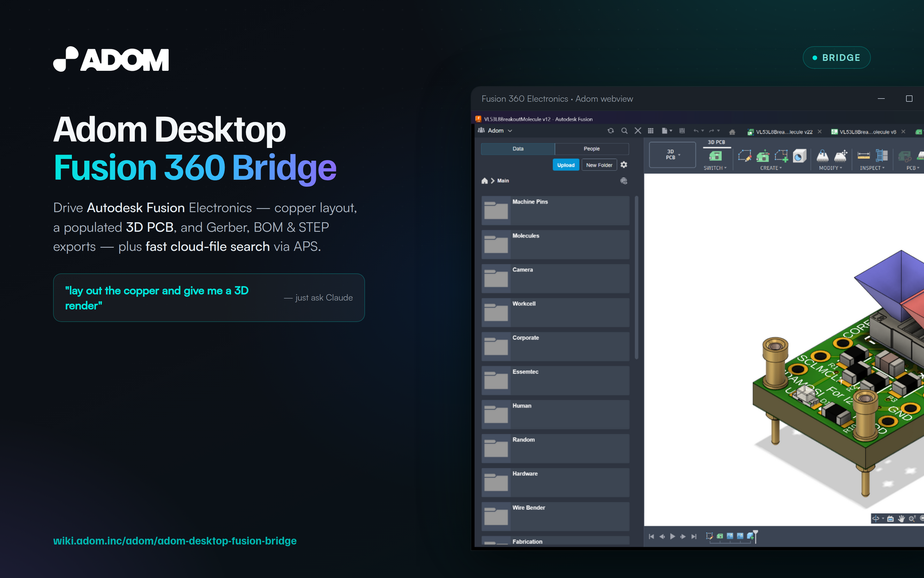Open data panel settings gear

click(x=624, y=165)
